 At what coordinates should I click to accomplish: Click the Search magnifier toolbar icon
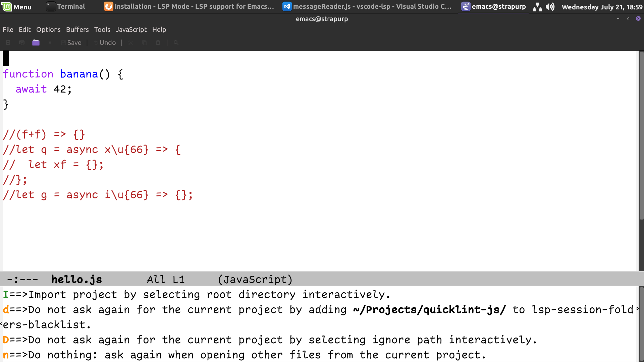[x=176, y=43]
